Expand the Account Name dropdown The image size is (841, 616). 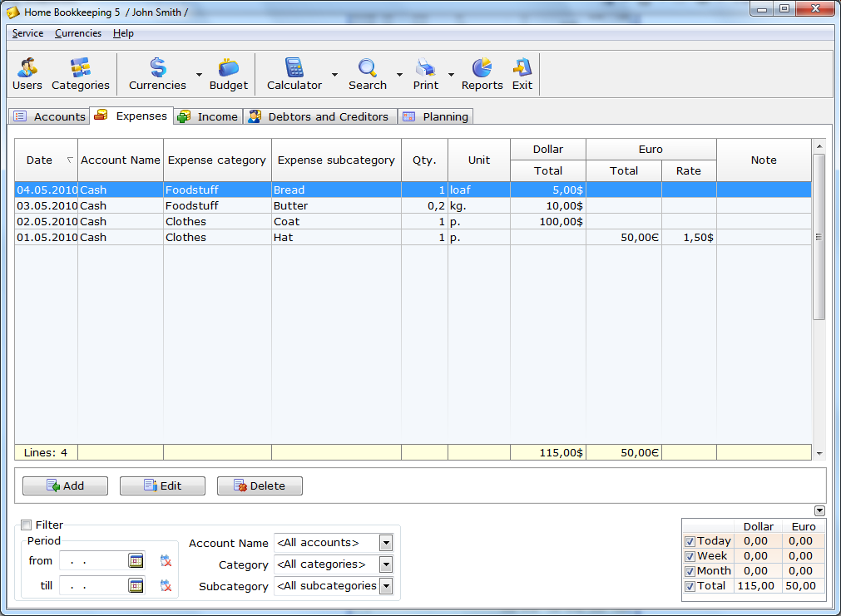point(385,543)
